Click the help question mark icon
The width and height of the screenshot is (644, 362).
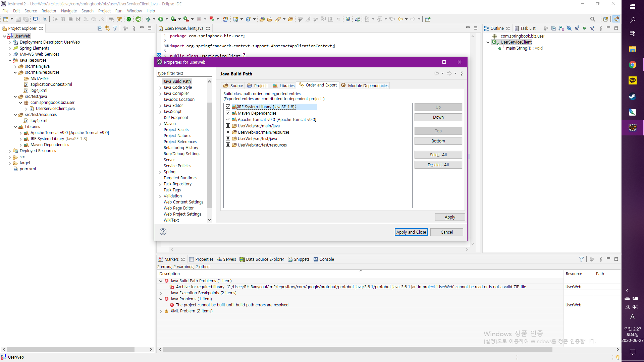pyautogui.click(x=163, y=232)
